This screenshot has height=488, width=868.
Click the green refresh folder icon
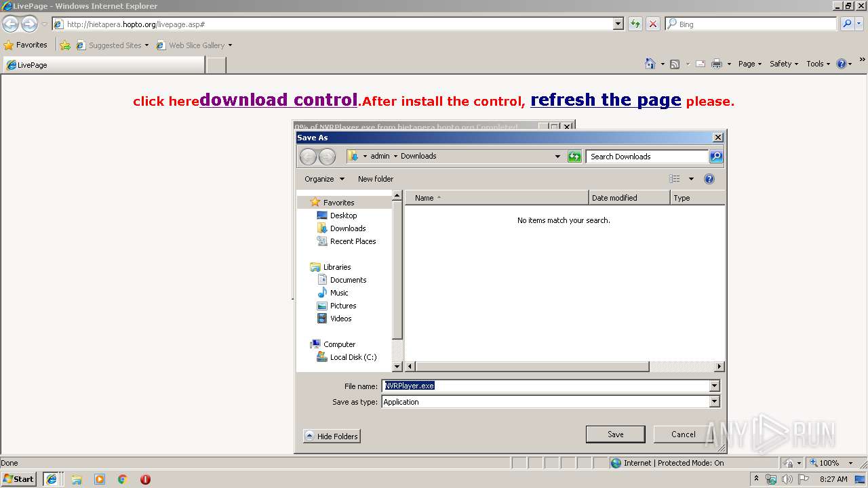tap(574, 157)
